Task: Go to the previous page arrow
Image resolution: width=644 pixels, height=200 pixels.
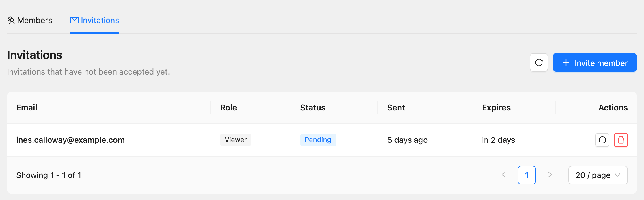Action: [x=504, y=175]
